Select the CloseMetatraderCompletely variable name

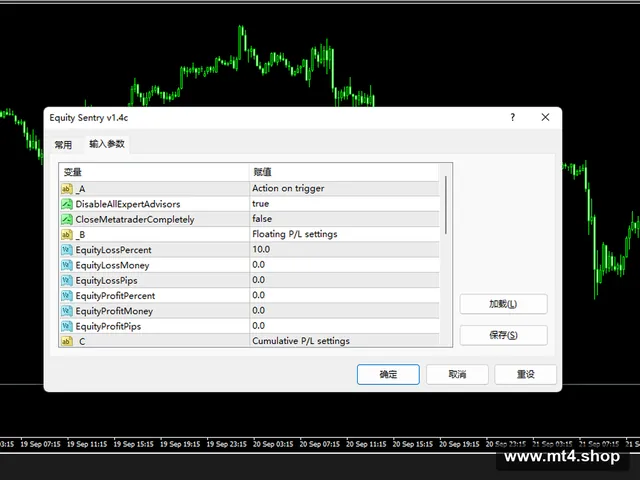[x=135, y=220]
